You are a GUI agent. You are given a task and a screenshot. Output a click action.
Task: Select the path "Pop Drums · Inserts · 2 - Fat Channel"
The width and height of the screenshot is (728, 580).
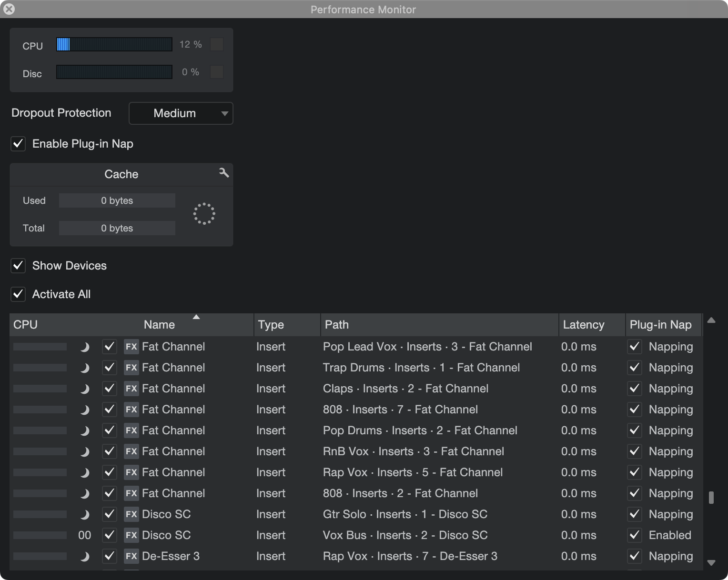[420, 430]
